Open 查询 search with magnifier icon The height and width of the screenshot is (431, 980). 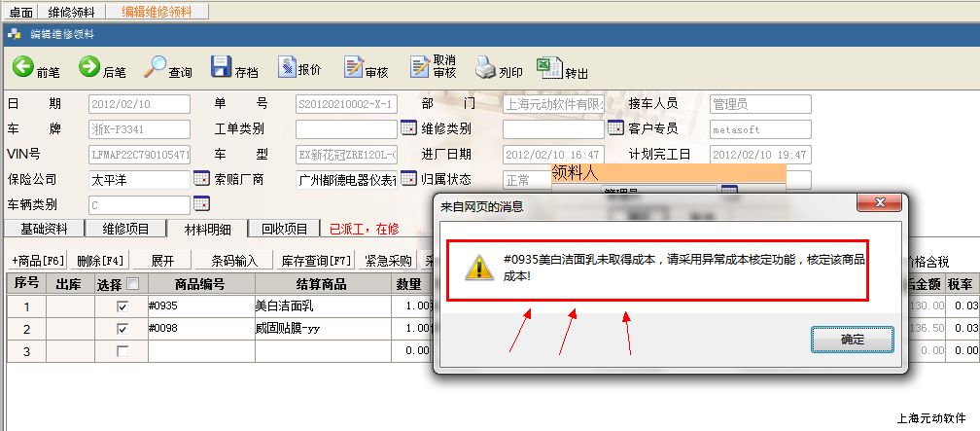156,67
